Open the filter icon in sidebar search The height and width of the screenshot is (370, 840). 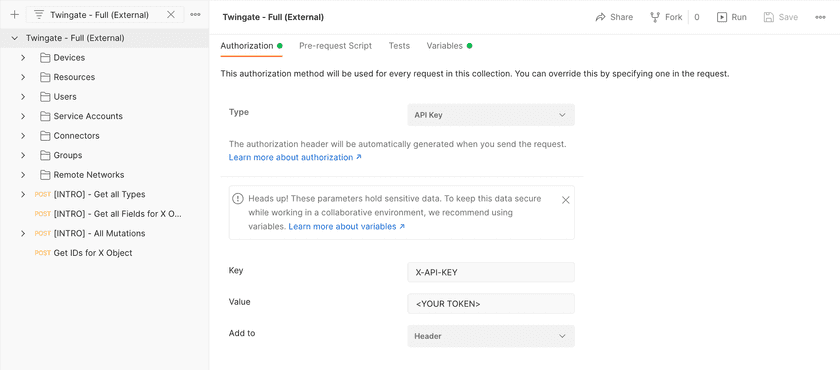tap(39, 15)
